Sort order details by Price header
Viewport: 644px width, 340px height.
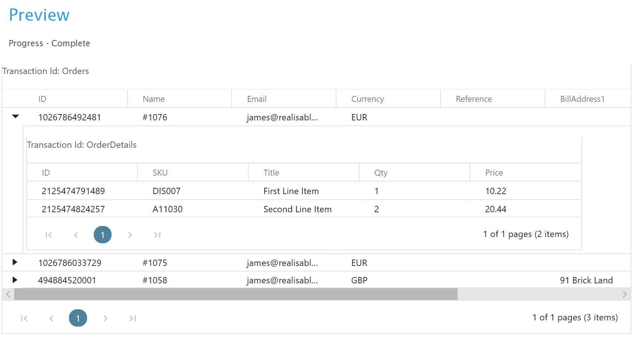click(494, 173)
